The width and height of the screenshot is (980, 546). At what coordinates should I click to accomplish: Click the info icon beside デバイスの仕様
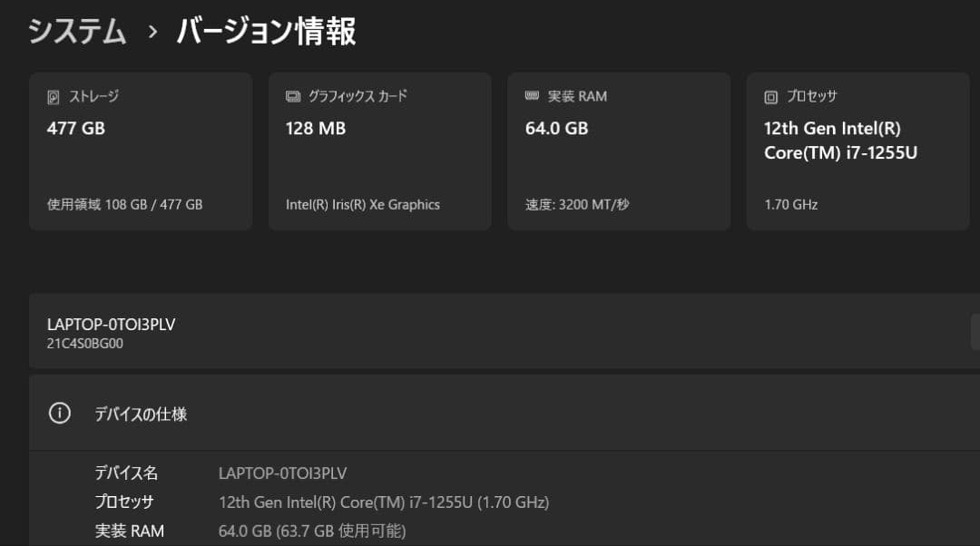coord(60,413)
